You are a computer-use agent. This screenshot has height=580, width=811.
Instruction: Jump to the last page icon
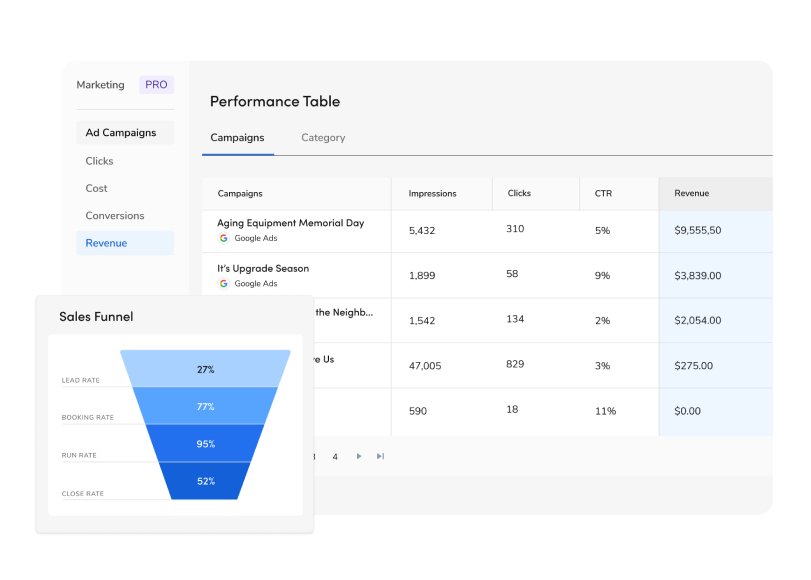pos(381,456)
